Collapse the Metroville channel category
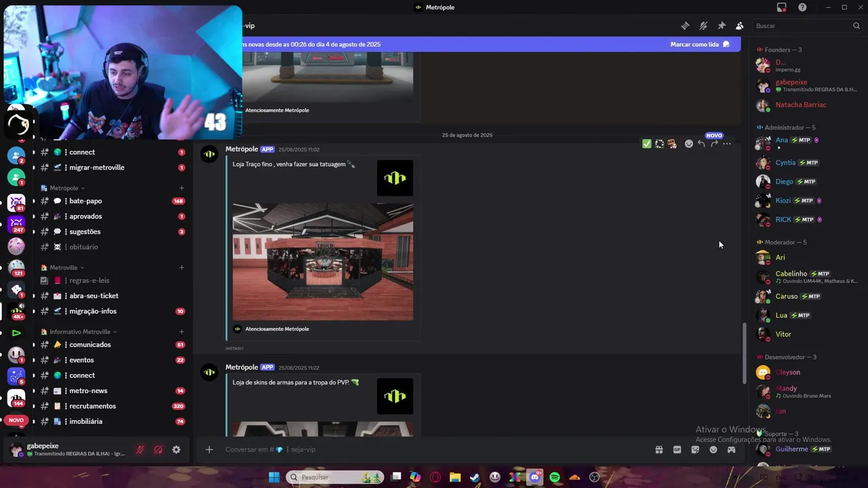Screen dimensions: 868x488 tap(62, 268)
